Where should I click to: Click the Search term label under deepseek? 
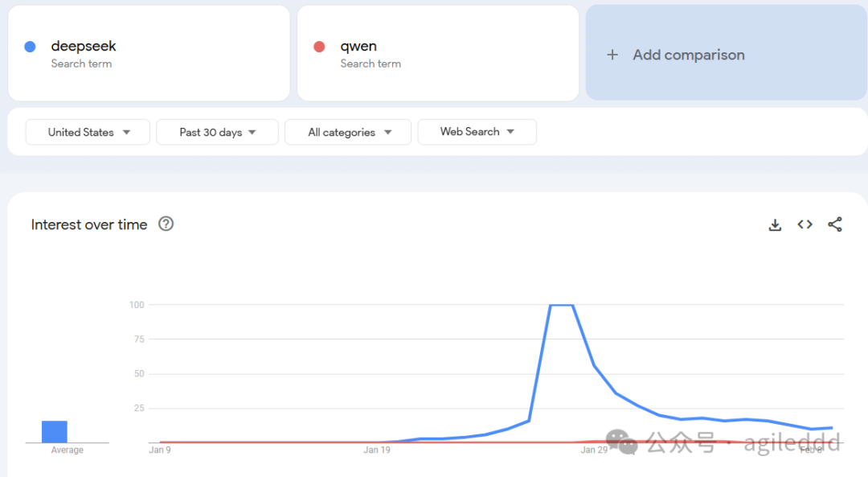tap(81, 64)
